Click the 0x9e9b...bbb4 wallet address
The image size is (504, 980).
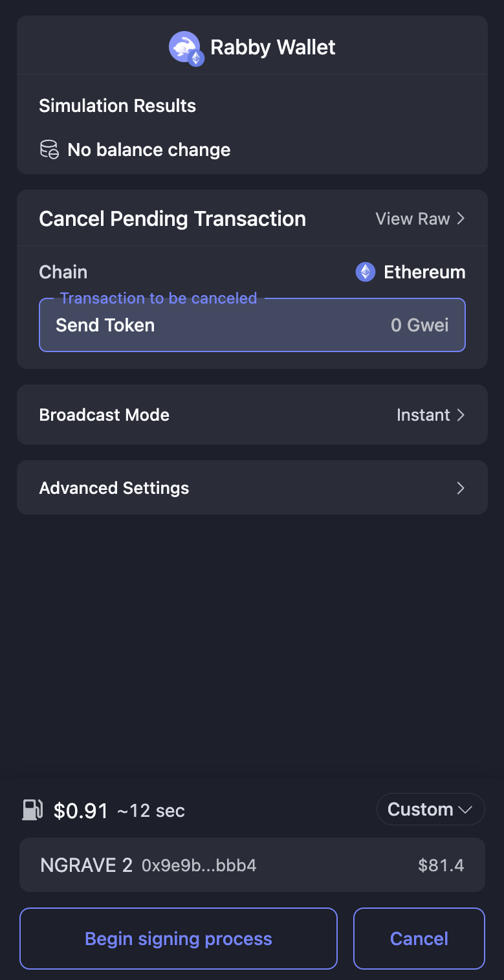[x=199, y=865]
